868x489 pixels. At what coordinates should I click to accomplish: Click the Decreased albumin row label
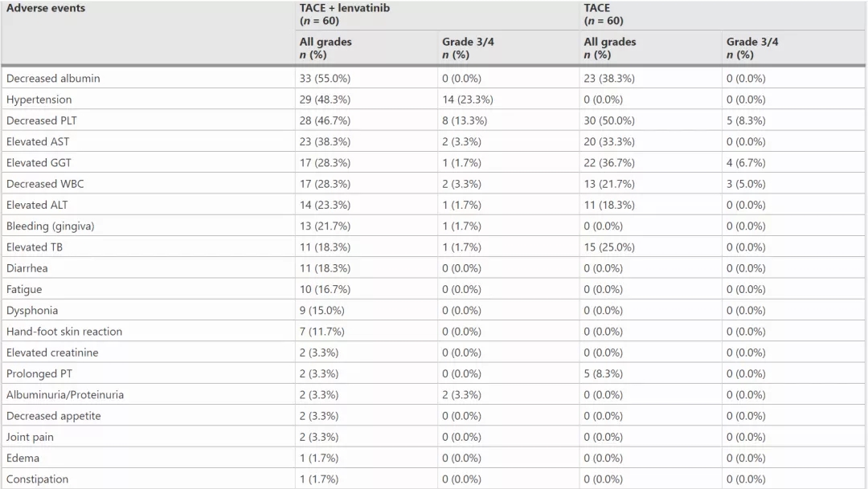(x=53, y=79)
